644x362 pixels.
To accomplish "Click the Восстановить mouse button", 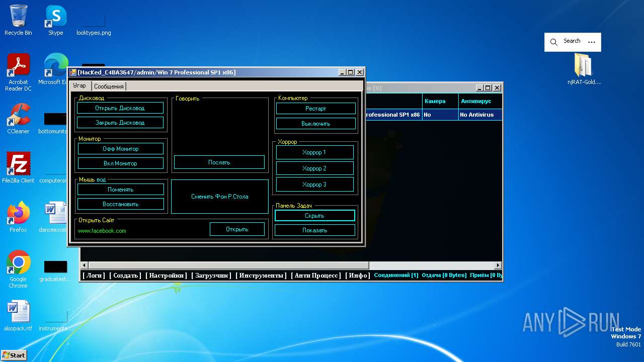I will pyautogui.click(x=121, y=204).
